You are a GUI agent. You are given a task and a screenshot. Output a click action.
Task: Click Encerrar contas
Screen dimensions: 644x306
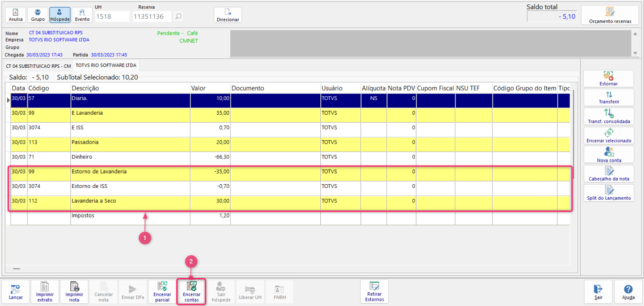click(x=192, y=292)
